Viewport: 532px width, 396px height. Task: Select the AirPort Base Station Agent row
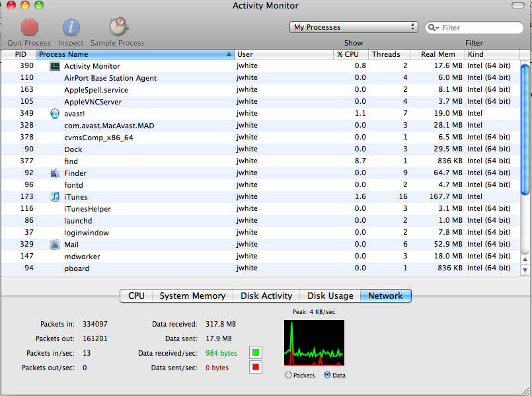(x=260, y=78)
